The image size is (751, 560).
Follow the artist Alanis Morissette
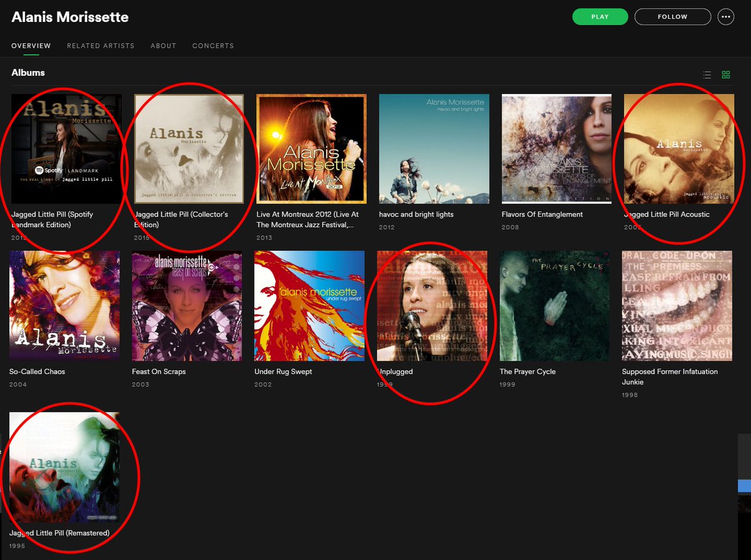tap(673, 17)
